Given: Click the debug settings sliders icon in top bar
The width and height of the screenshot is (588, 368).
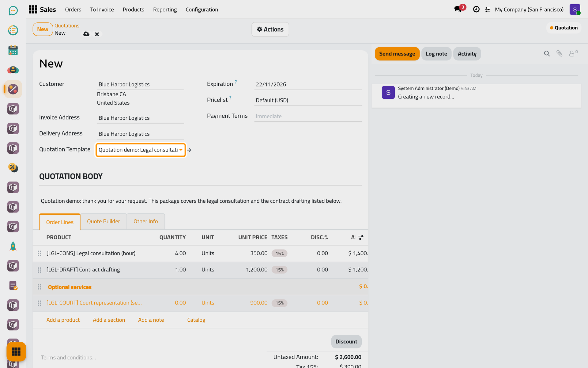Looking at the screenshot, I should tap(487, 10).
